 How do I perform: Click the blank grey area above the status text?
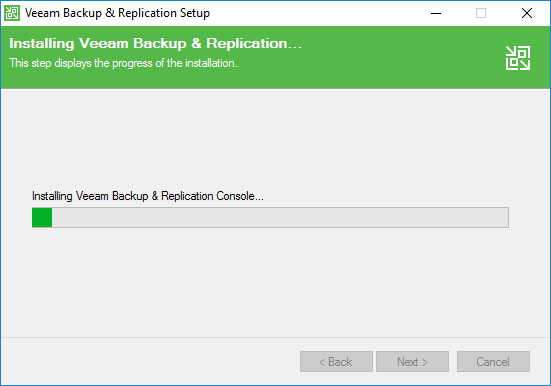tap(276, 141)
